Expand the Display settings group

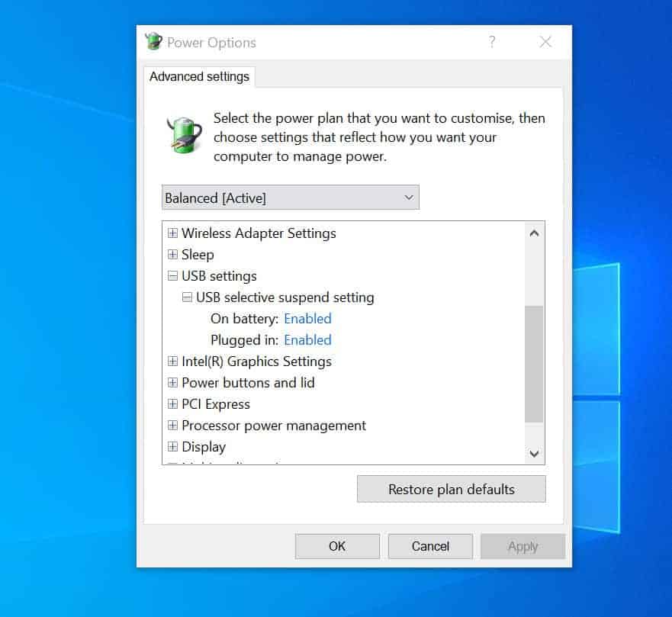coord(172,447)
